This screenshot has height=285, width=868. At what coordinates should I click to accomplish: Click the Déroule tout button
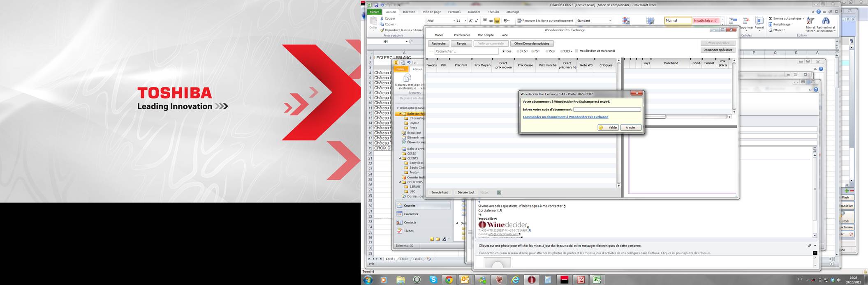466,192
